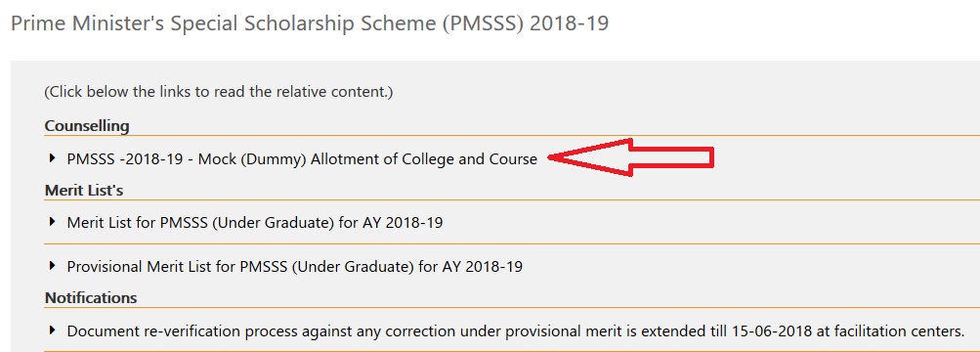
Task: Select the Merit List's section heading
Action: 84,191
